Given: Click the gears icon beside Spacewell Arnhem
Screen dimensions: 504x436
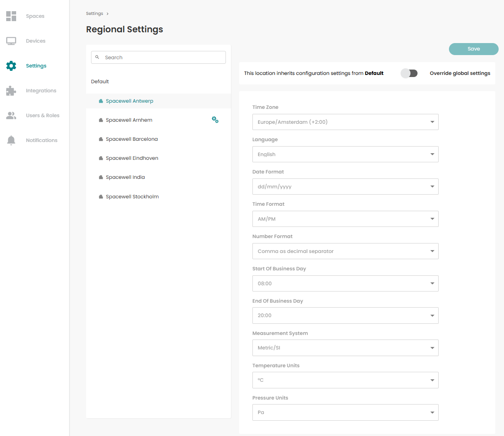Looking at the screenshot, I should coord(215,120).
